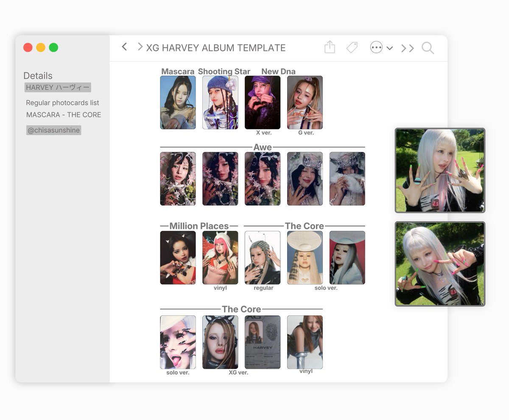This screenshot has height=420, width=509.
Task: Click the 'Details' sidebar heading
Action: pos(38,76)
